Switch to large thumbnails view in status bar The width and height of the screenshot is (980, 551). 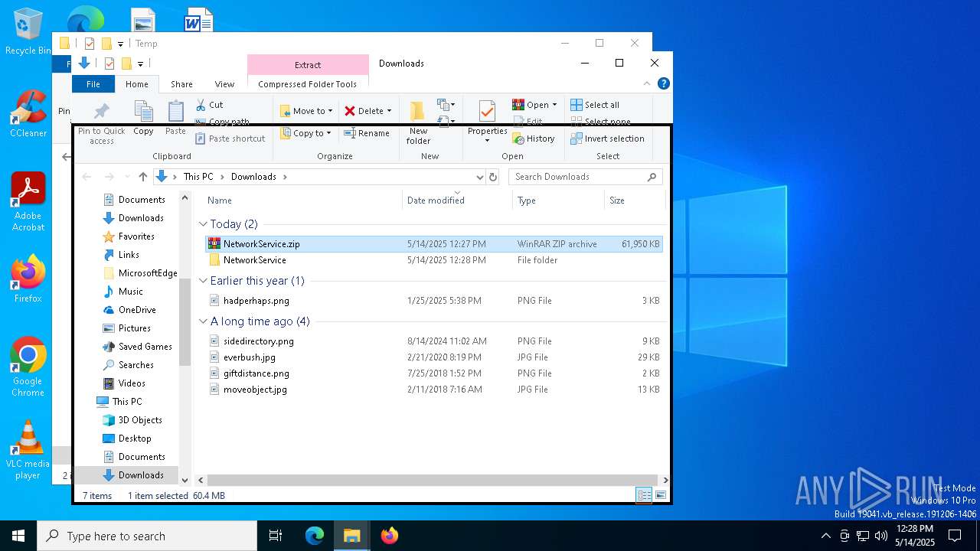pos(660,495)
